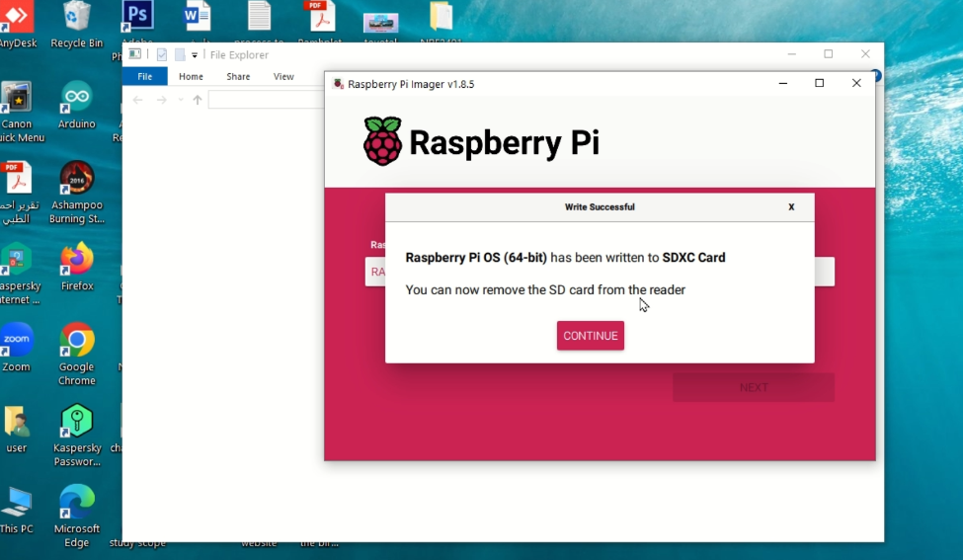
Task: Launch Firefox from the desktop
Action: [x=77, y=267]
